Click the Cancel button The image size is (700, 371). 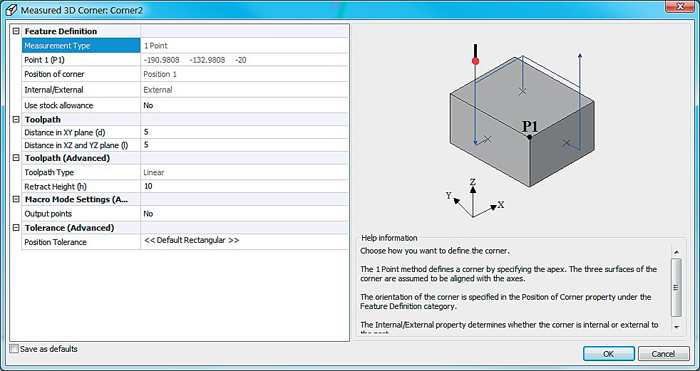click(663, 354)
